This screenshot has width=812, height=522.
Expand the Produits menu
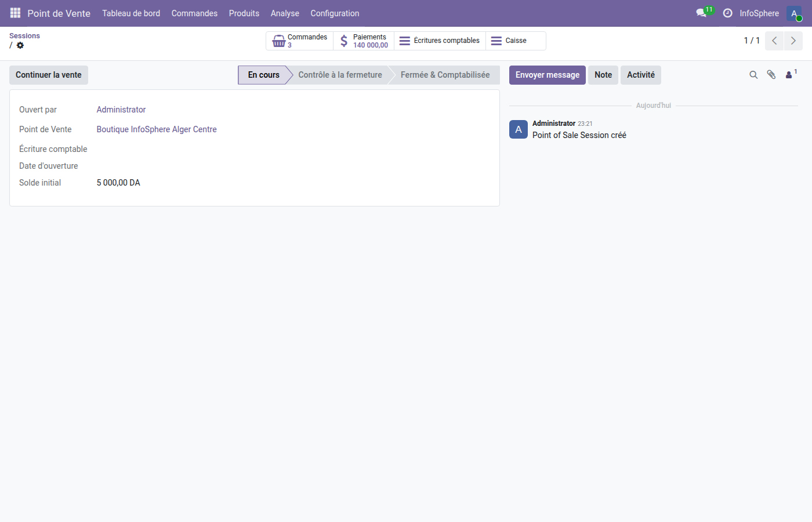click(244, 13)
